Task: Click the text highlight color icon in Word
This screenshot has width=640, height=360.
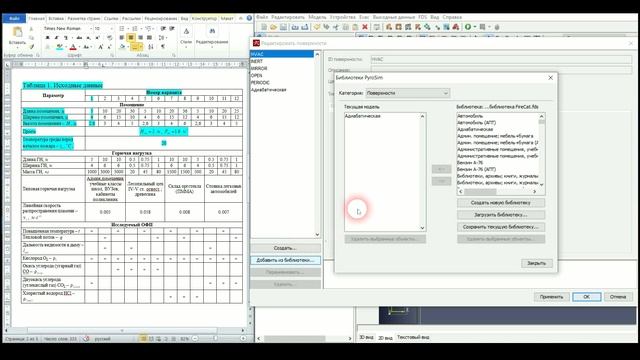Action: tap(60, 47)
